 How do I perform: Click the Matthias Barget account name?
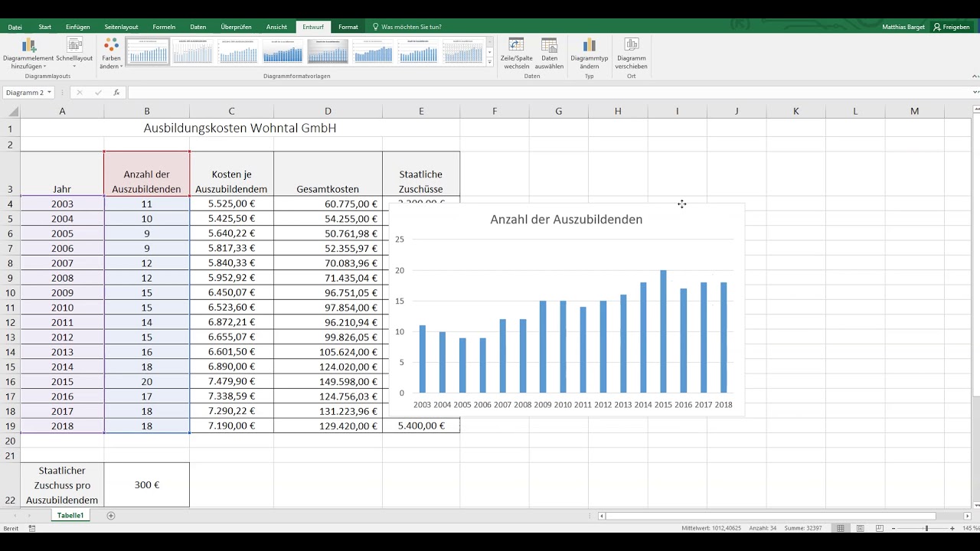pos(903,27)
